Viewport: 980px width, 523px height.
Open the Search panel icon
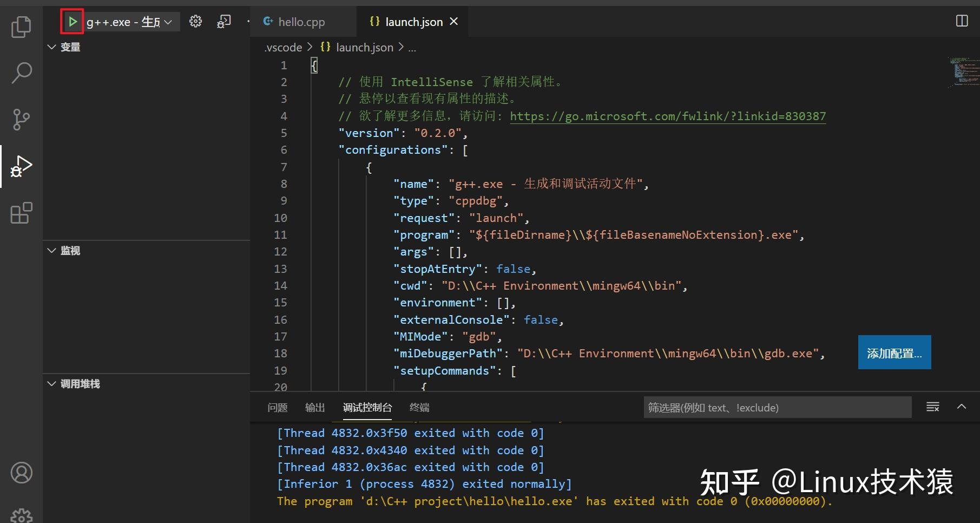coord(21,72)
